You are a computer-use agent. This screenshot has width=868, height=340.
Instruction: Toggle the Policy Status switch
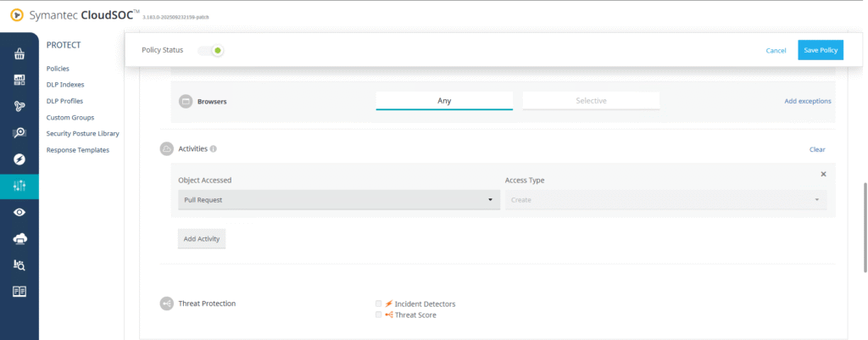pyautogui.click(x=211, y=51)
